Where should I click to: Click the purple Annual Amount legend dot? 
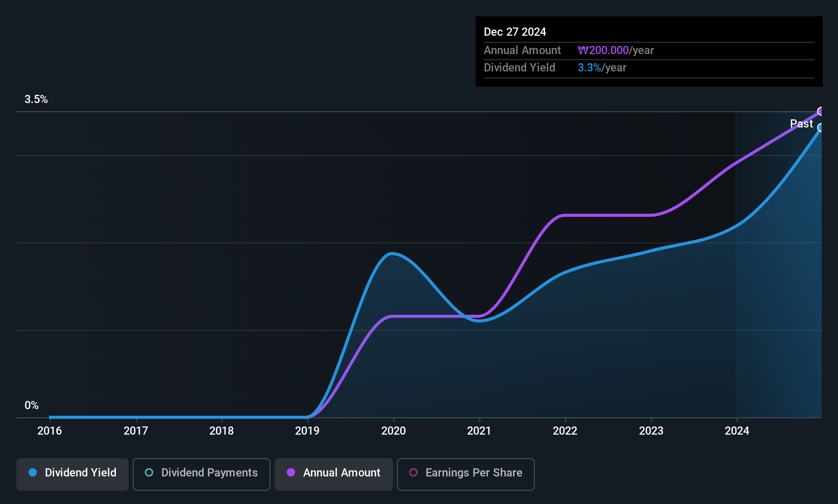coord(291,472)
